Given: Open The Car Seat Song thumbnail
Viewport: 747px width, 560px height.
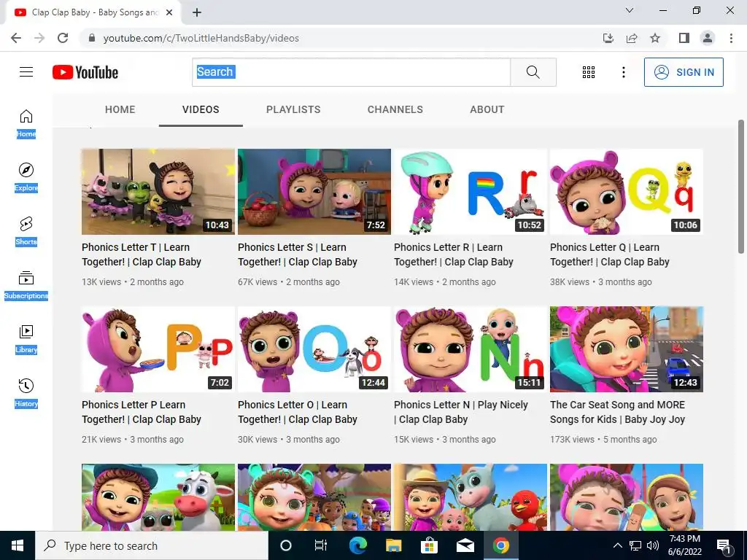Looking at the screenshot, I should (x=627, y=349).
